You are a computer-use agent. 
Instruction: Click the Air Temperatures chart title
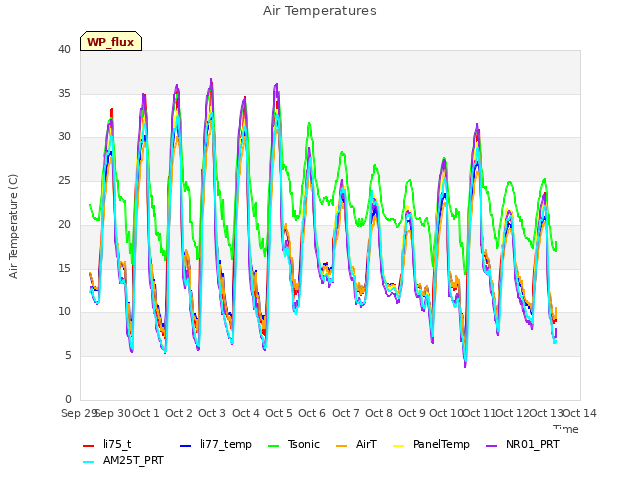pos(320,11)
